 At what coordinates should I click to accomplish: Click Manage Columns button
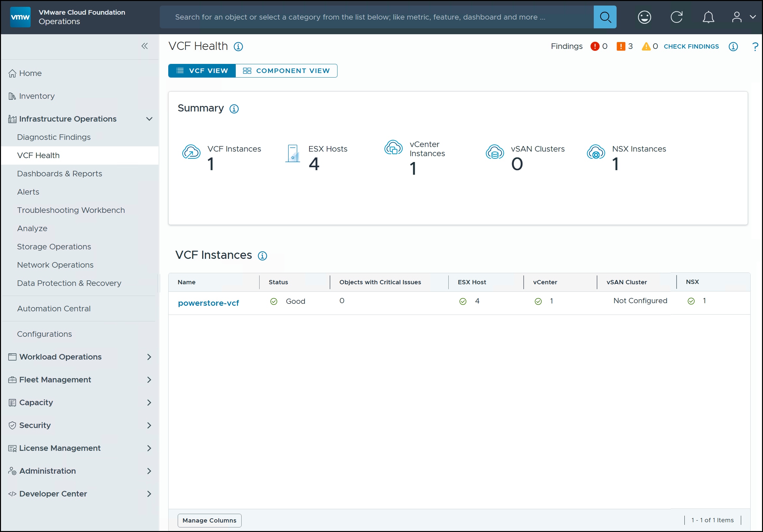[x=209, y=520]
